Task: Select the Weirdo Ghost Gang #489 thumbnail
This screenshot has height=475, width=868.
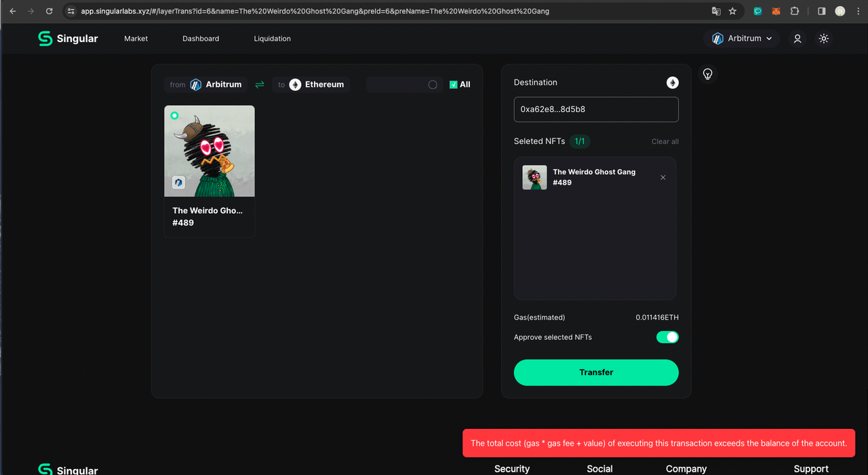Action: point(210,151)
